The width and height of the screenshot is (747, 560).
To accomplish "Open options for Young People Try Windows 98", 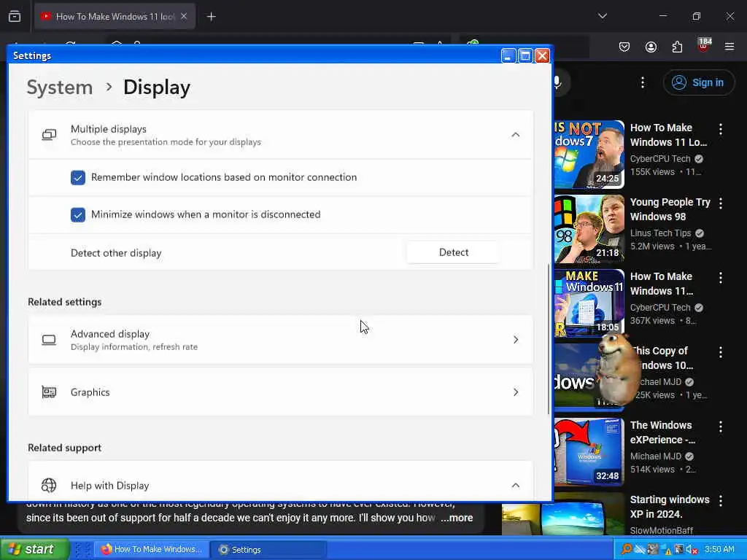I will [x=721, y=203].
